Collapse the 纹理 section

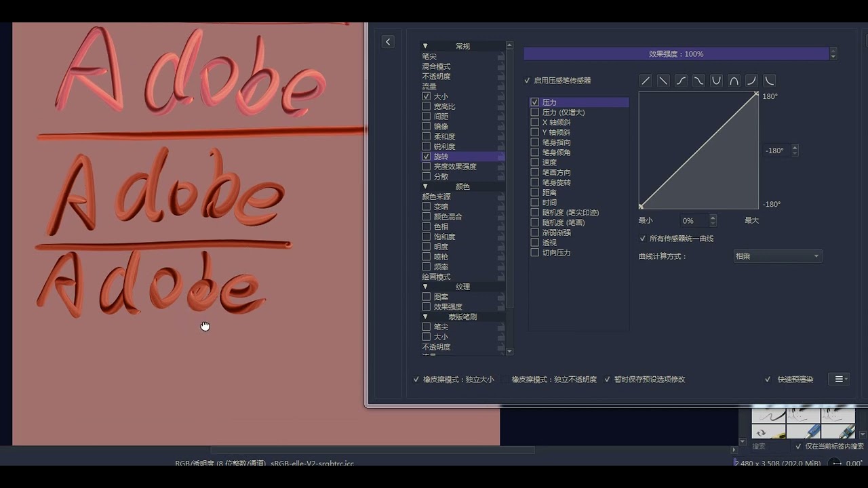click(425, 287)
